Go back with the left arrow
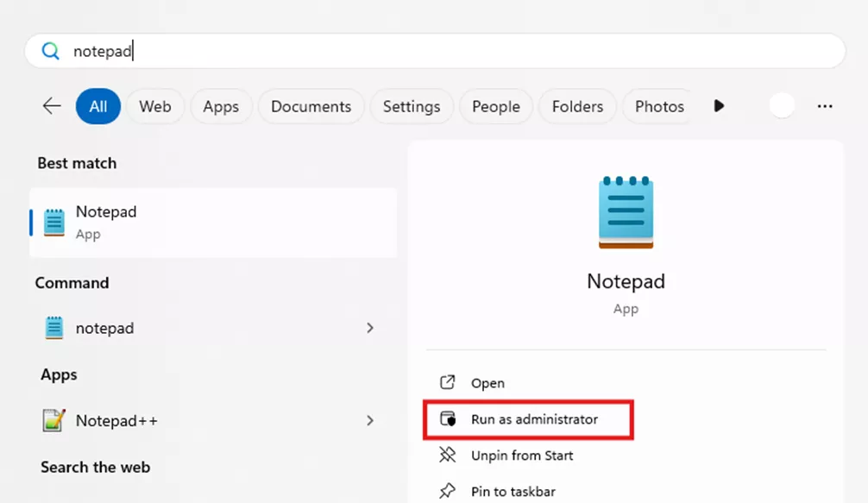 point(51,105)
